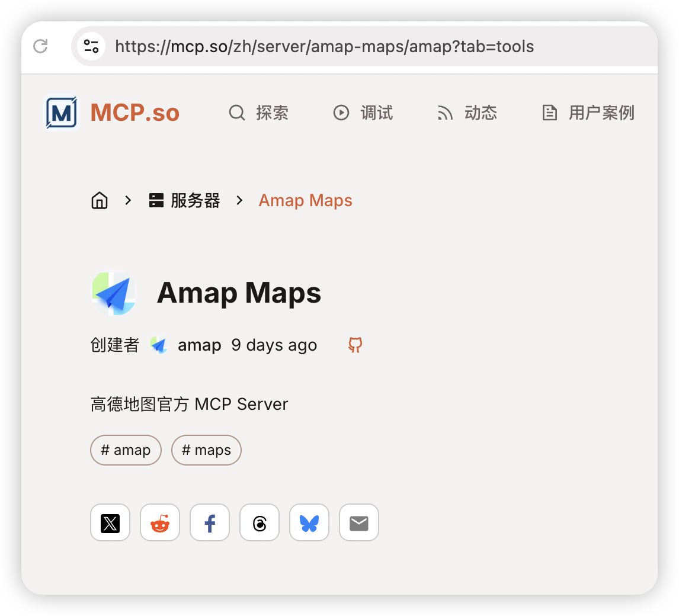Share the server page on Reddit
Screen dimensions: 679x616
click(x=160, y=522)
